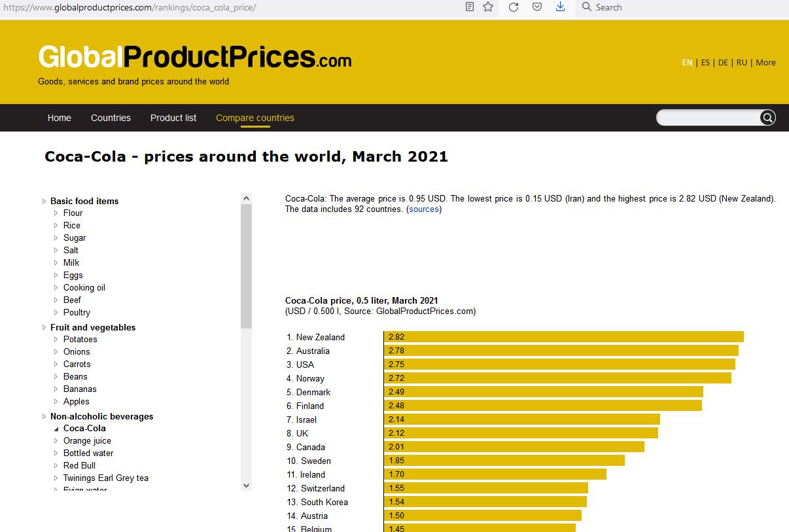Click the New Zealand 2.82 price bar
Image resolution: width=789 pixels, height=532 pixels.
(563, 337)
